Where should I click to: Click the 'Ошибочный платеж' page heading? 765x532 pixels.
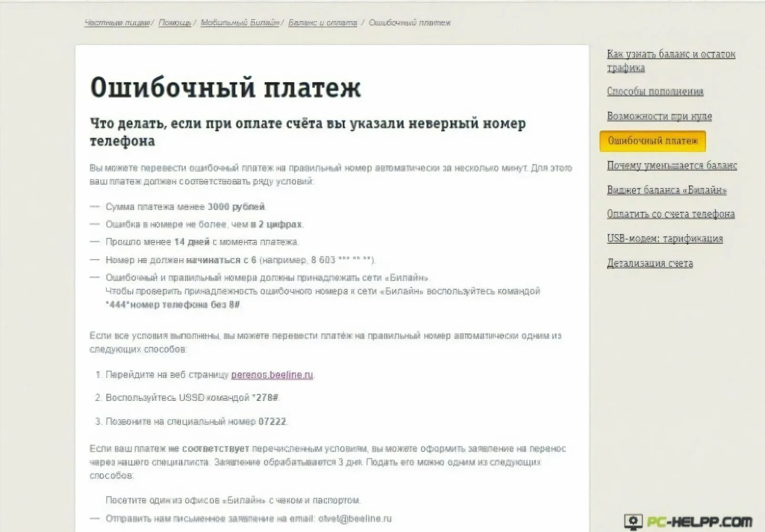[x=225, y=87]
